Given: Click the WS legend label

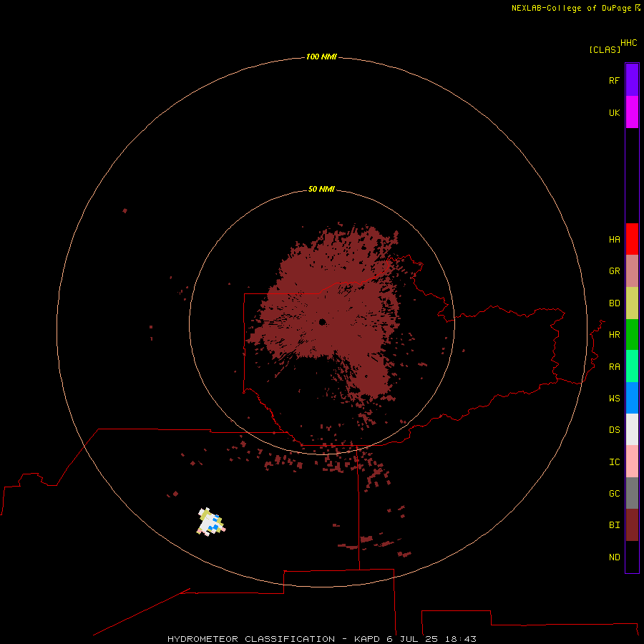Looking at the screenshot, I should coord(614,398).
